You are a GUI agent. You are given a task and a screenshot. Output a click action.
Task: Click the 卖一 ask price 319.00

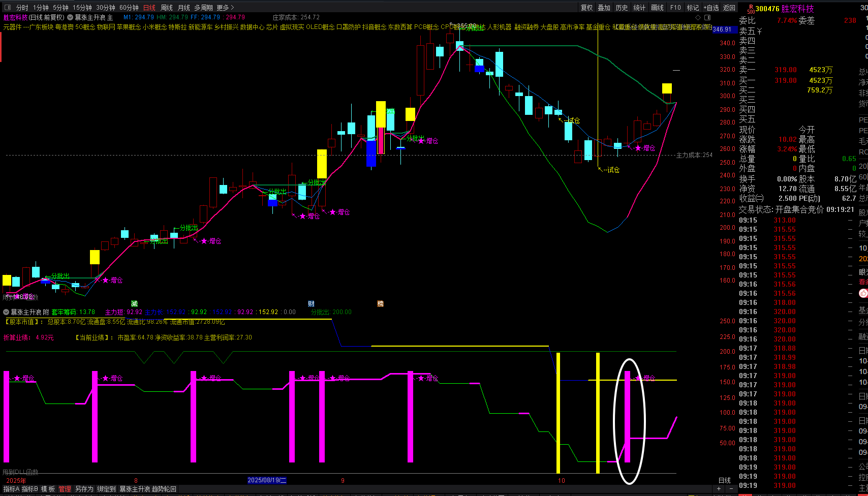coord(786,70)
